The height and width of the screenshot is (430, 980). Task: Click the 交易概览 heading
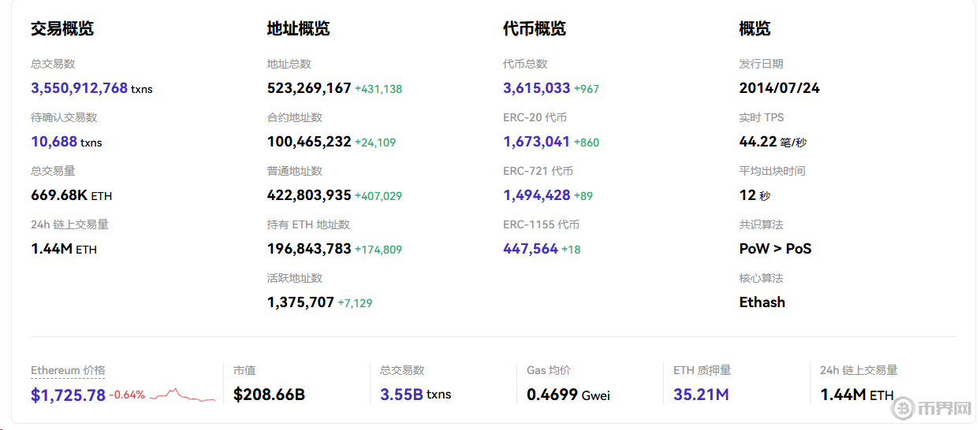click(x=62, y=29)
